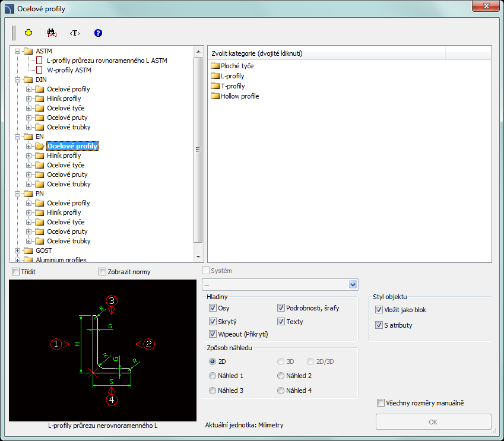The width and height of the screenshot is (504, 441).
Task: Click the <T> text toolbar icon
Action: coord(75,33)
